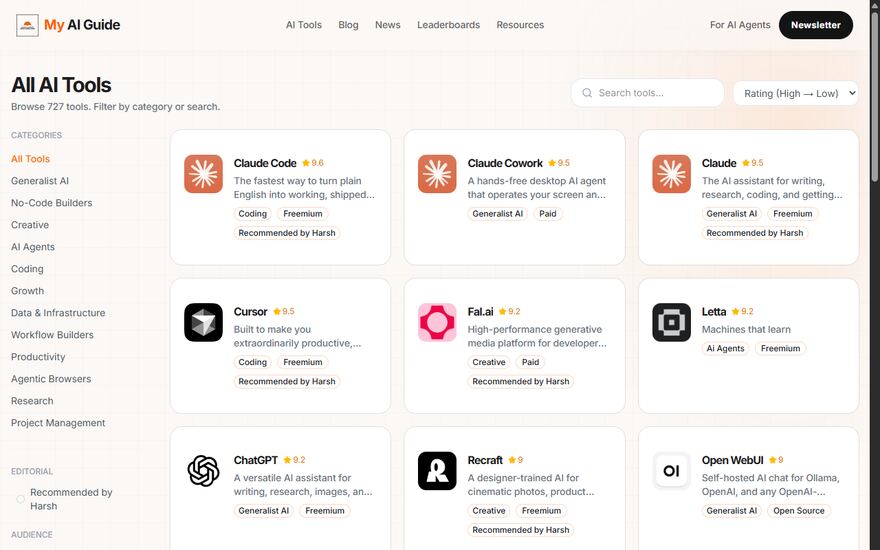The width and height of the screenshot is (880, 550).
Task: Click the Fal.ai app icon
Action: pyautogui.click(x=437, y=322)
